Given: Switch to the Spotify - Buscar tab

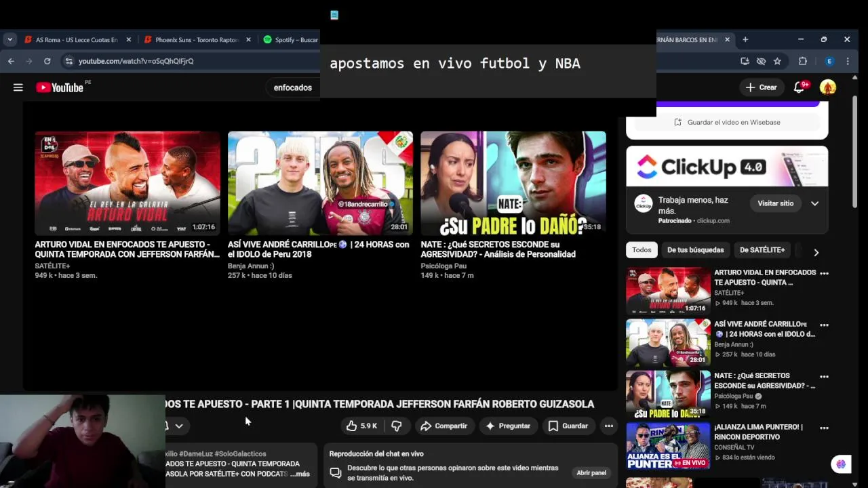Looking at the screenshot, I should pos(290,40).
